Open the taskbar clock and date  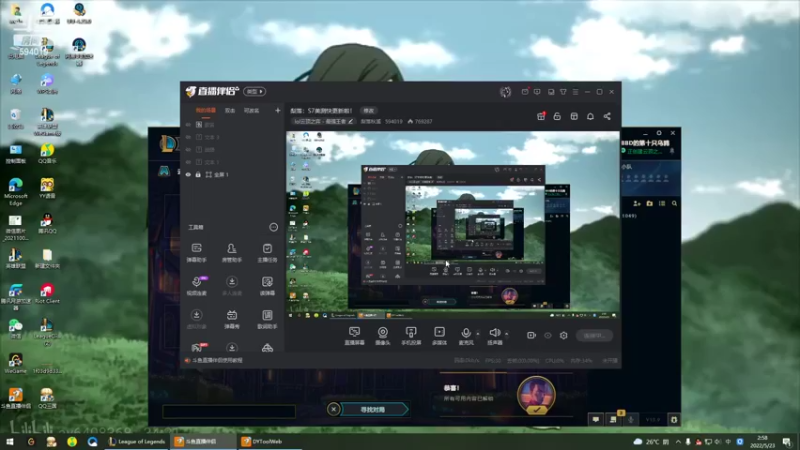(762, 441)
